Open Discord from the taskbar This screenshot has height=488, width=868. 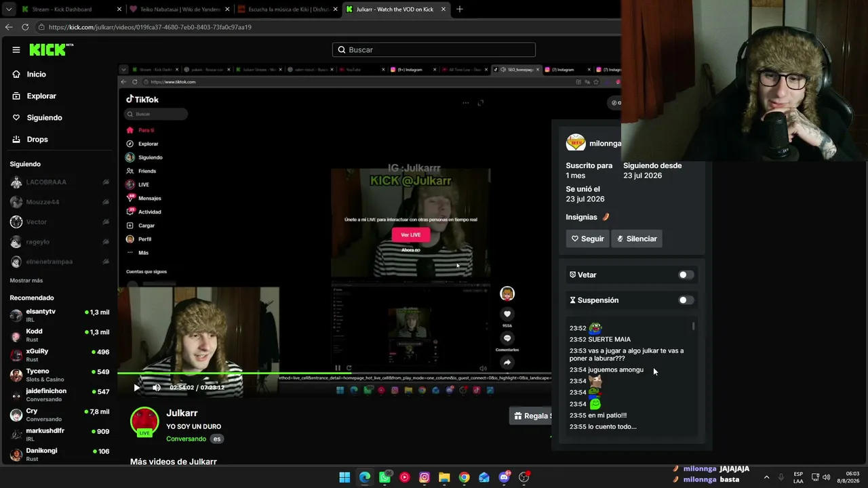click(504, 477)
